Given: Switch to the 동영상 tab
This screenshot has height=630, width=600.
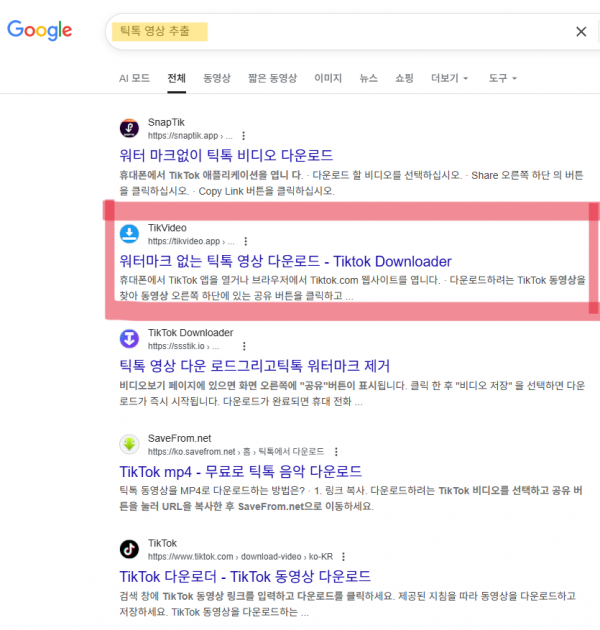Looking at the screenshot, I should coord(217,78).
